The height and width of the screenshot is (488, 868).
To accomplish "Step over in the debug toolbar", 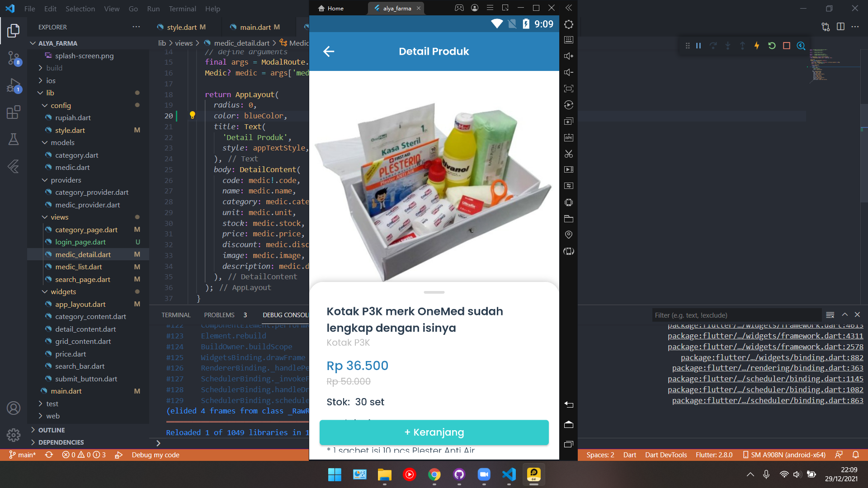I will point(713,46).
